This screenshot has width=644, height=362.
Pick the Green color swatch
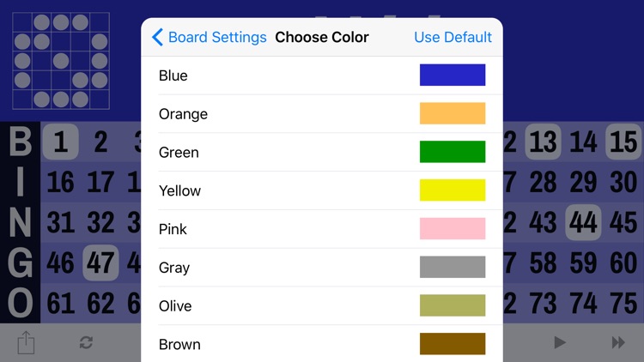(453, 152)
